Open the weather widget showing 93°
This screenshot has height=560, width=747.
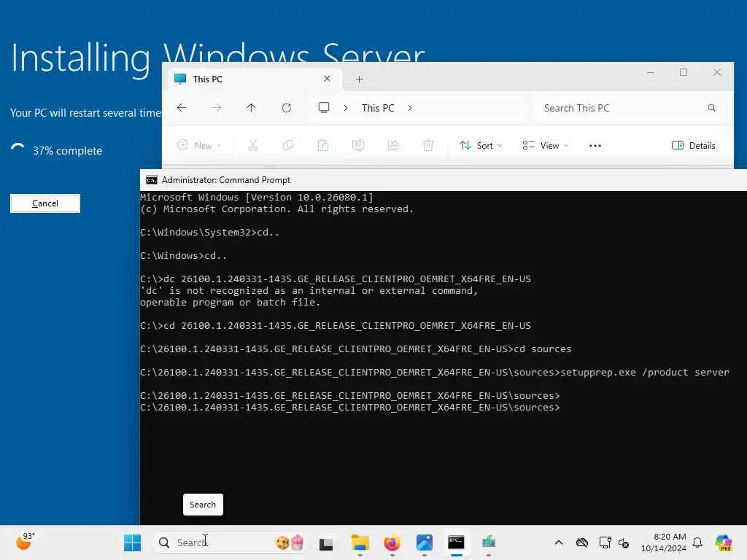(24, 542)
